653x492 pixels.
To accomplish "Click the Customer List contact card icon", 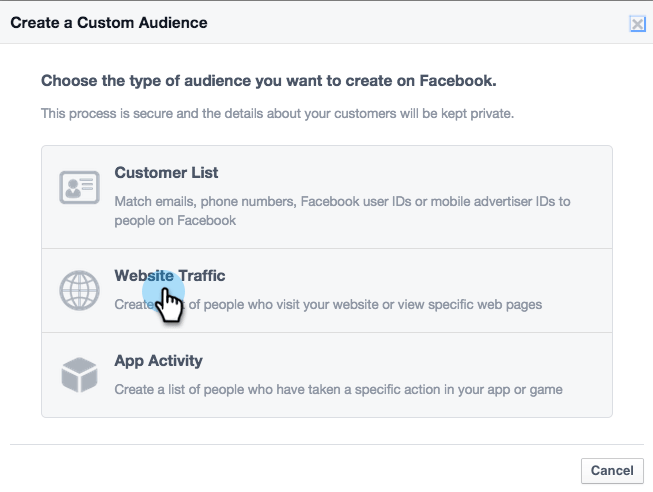I will tap(79, 187).
